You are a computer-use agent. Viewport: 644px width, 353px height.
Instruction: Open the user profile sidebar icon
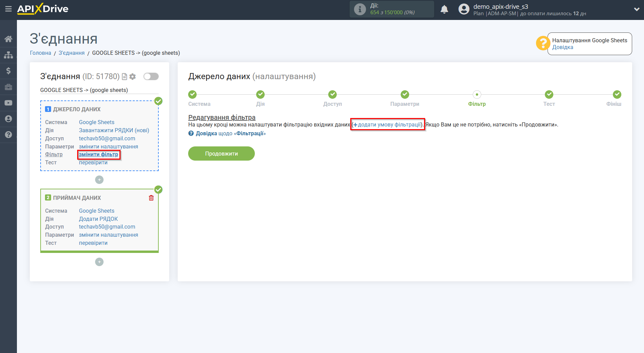(8, 119)
